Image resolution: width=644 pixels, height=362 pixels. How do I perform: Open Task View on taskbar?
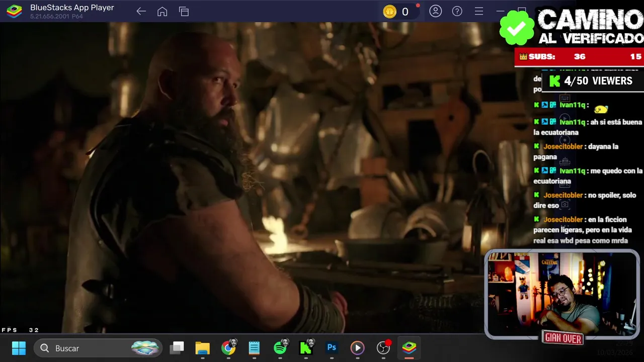point(177,348)
